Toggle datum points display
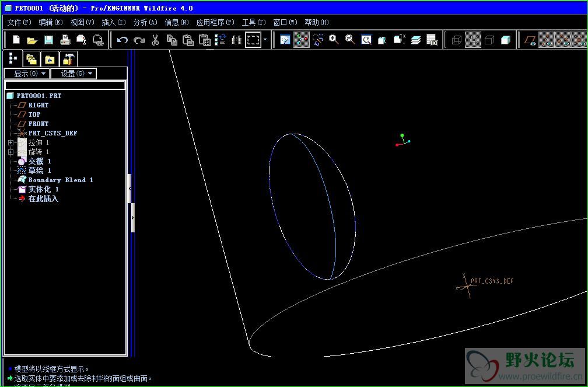This screenshot has height=387, width=588. click(563, 40)
